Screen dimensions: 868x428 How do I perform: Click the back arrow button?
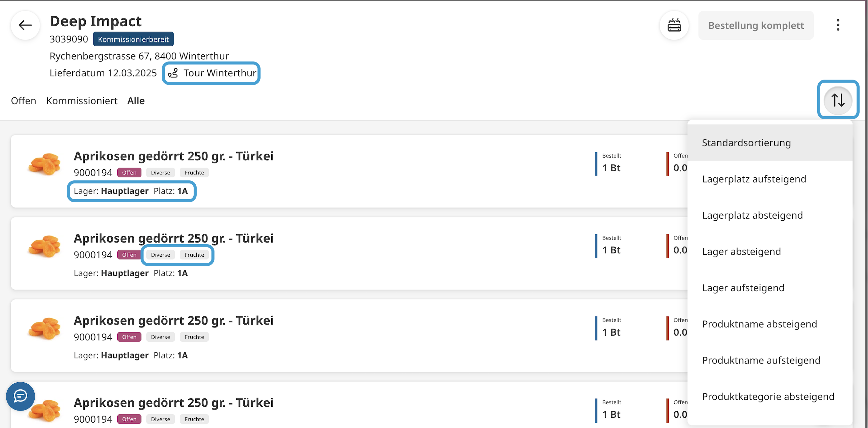coord(25,25)
